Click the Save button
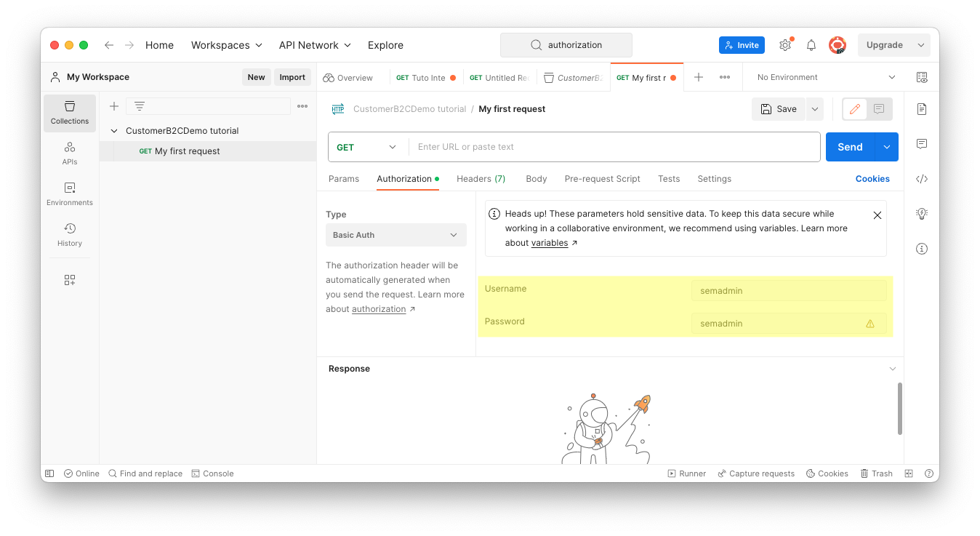 [779, 109]
